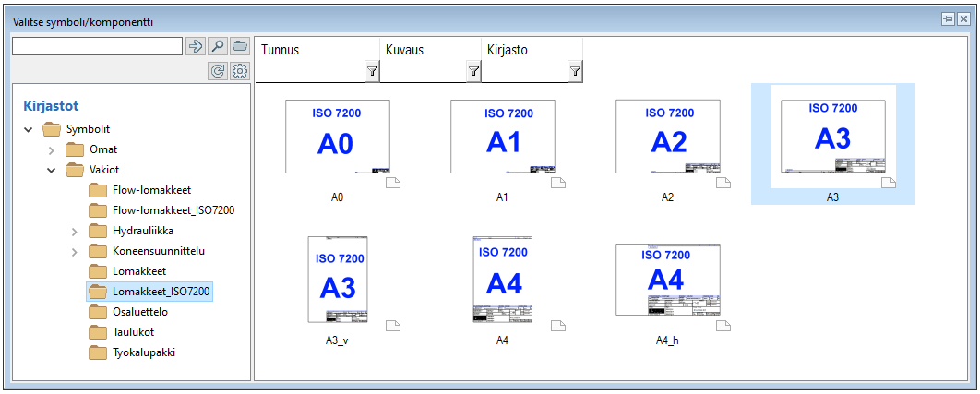Click the Taulukot folder icon

click(x=98, y=332)
